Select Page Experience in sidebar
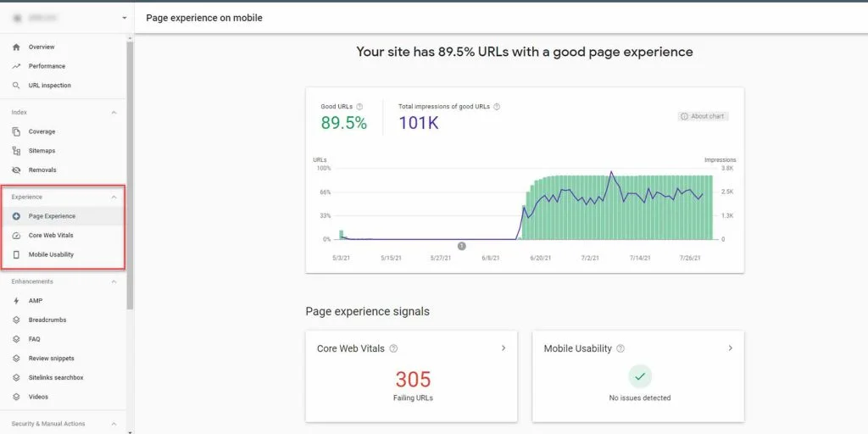 tap(63, 216)
